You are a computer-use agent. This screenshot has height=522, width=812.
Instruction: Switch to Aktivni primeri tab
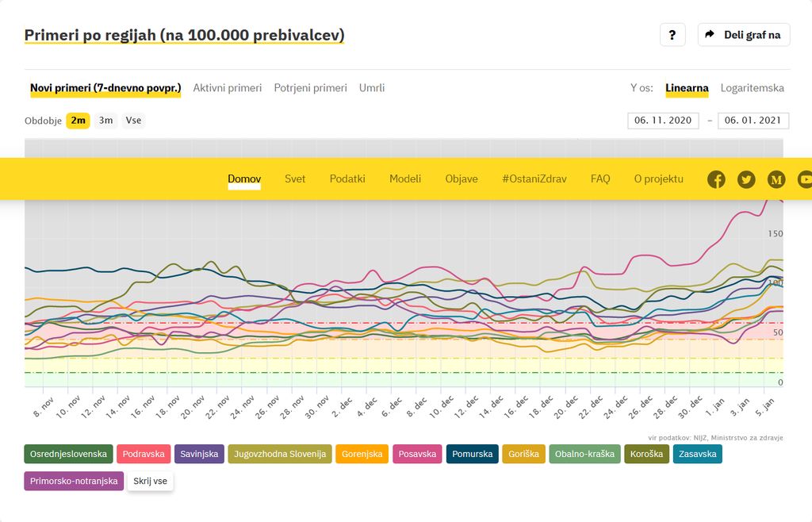(228, 88)
